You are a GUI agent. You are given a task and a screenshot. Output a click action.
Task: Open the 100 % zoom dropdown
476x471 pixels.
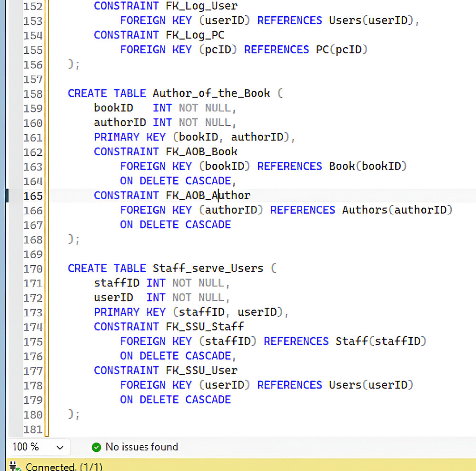pyautogui.click(x=38, y=447)
